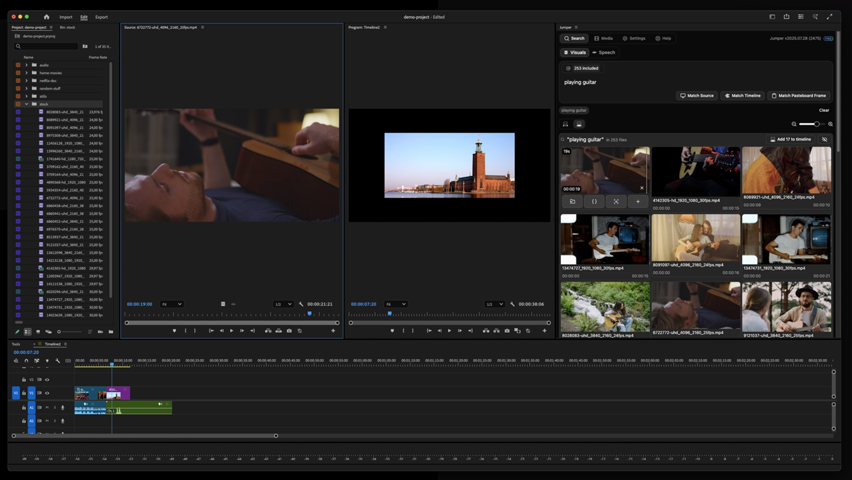Collapse the stock folder in project bin

point(26,104)
